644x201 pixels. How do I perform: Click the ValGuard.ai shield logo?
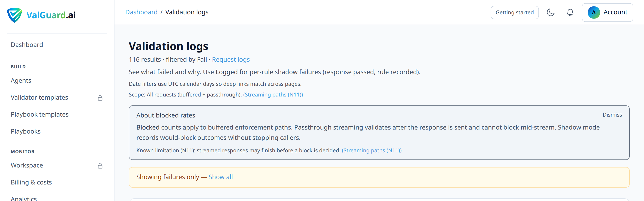(15, 15)
